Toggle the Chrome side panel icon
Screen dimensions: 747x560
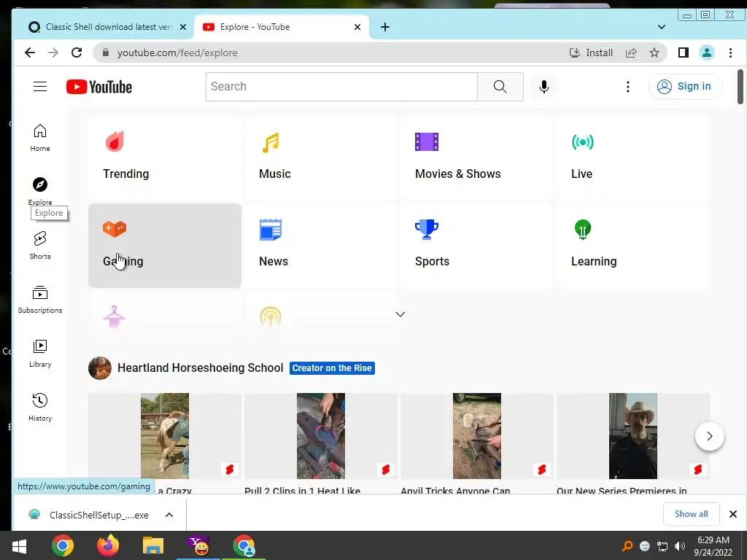pyautogui.click(x=683, y=52)
